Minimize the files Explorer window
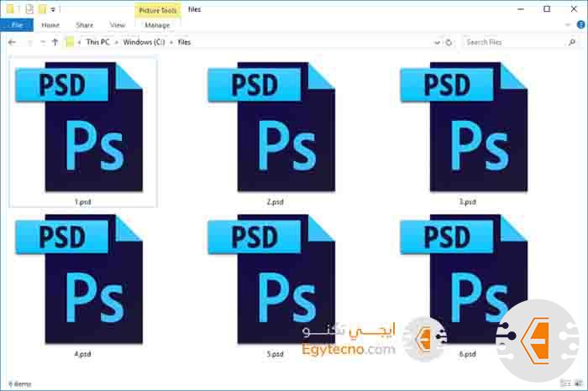This screenshot has height=391, width=588. 521,9
